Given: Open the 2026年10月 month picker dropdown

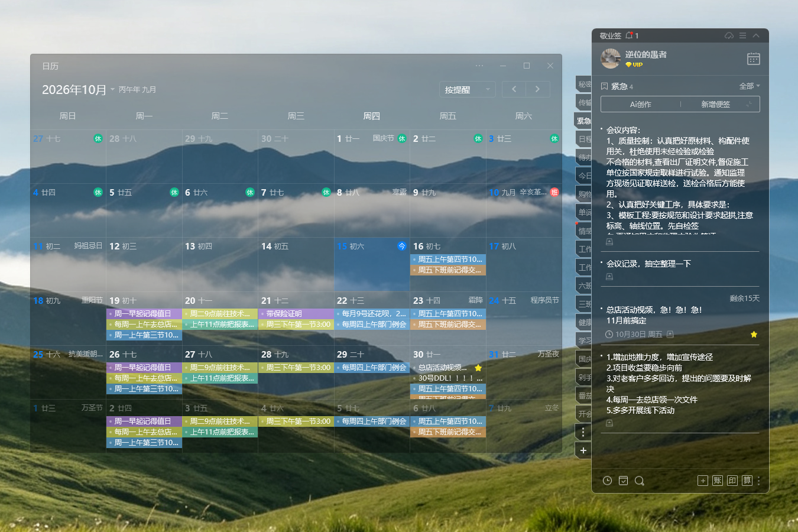Looking at the screenshot, I should coord(78,90).
